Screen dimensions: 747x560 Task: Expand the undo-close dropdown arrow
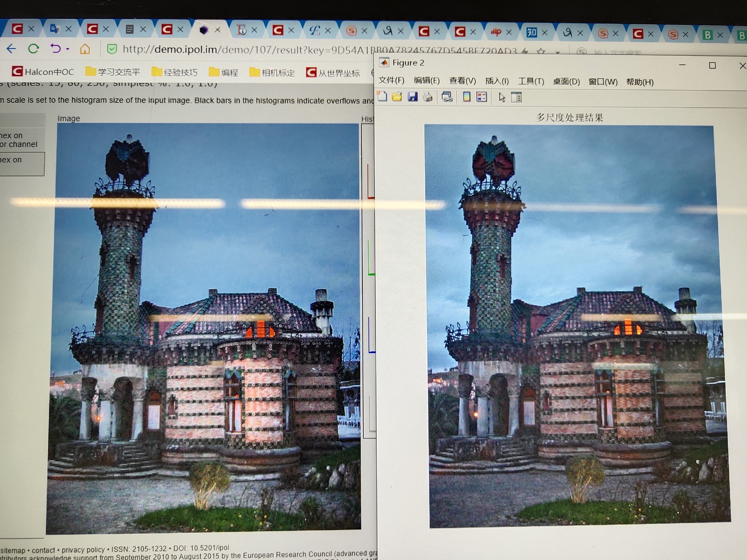68,49
